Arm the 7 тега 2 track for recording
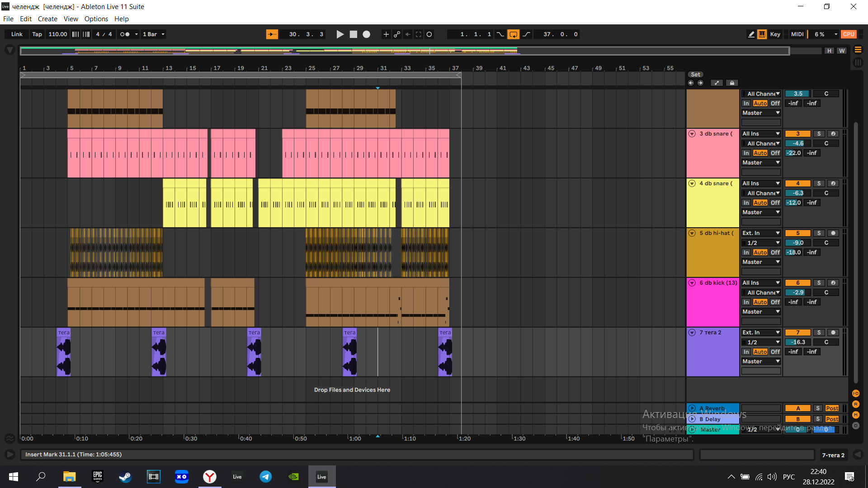 [833, 333]
